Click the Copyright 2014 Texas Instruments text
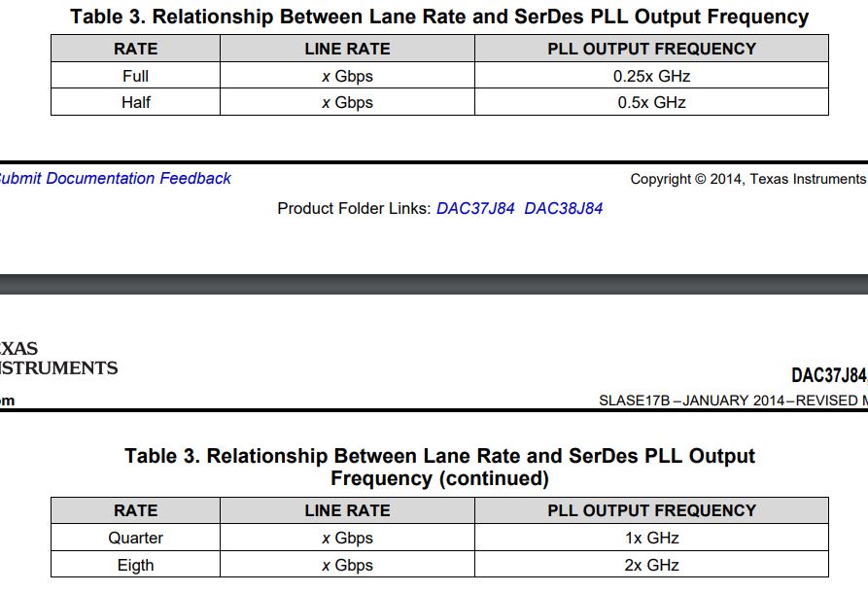This screenshot has width=868, height=593. point(746,179)
